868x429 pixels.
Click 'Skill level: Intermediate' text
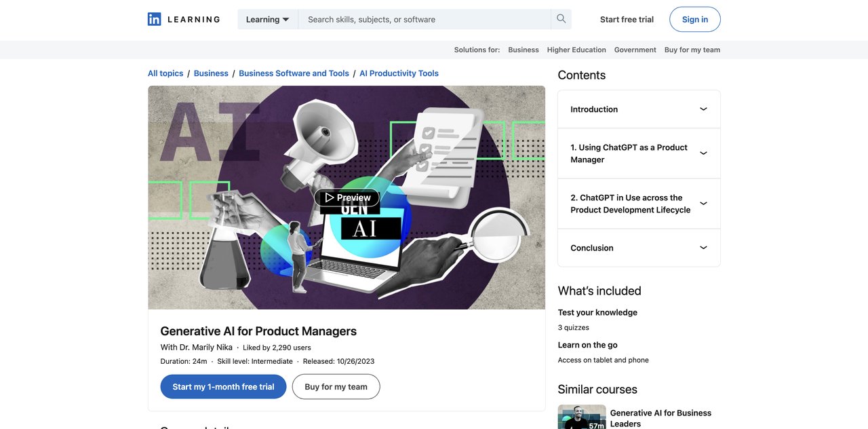pos(255,361)
